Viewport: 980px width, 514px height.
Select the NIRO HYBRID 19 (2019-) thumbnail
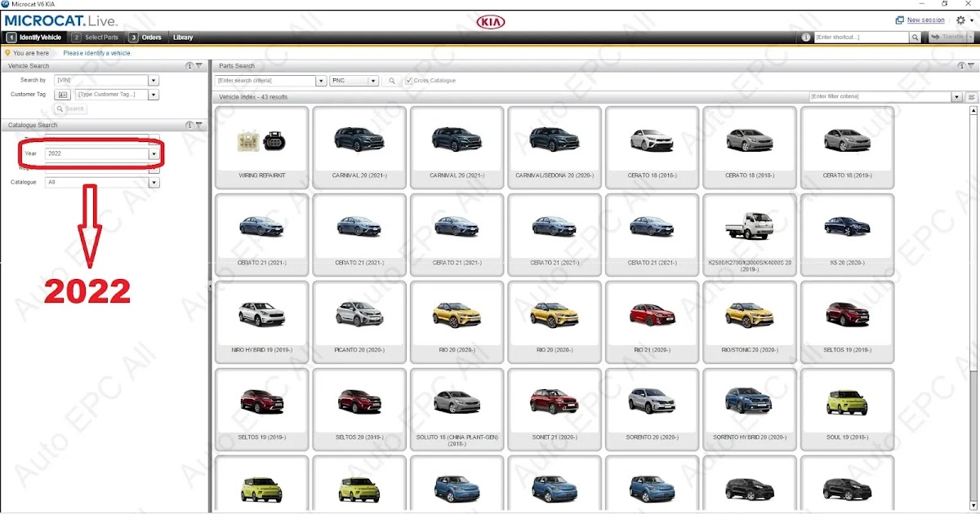[x=261, y=322]
